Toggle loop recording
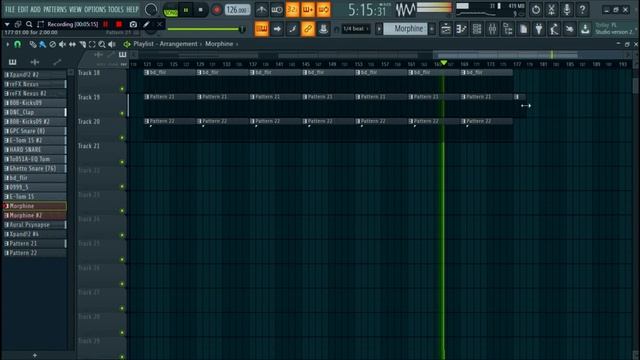640x360 pixels. point(323,9)
